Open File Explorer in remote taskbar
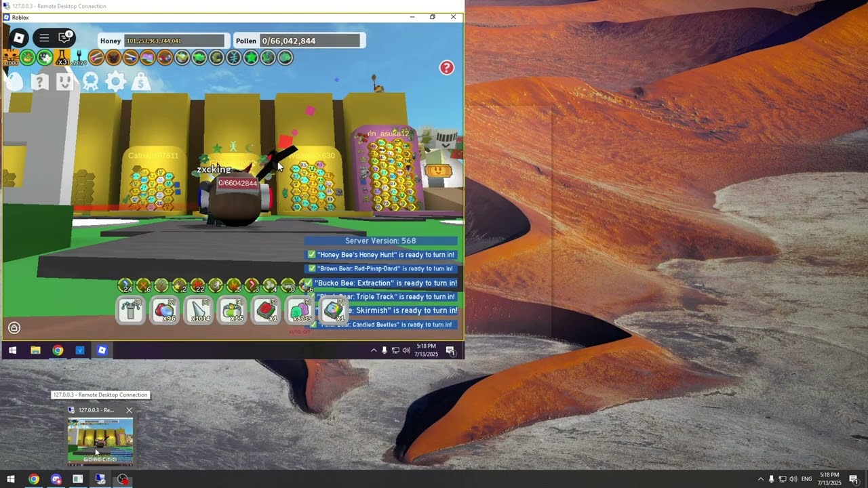The height and width of the screenshot is (488, 868). [x=35, y=350]
